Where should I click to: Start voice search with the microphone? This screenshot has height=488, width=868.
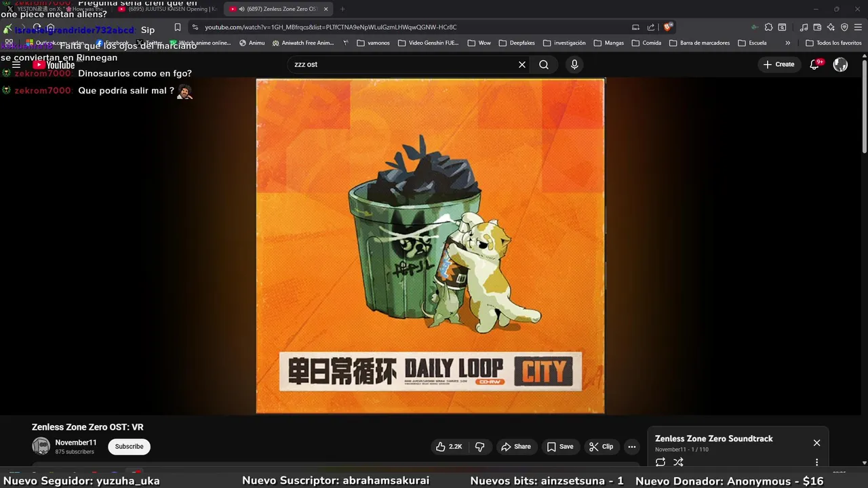click(x=574, y=64)
